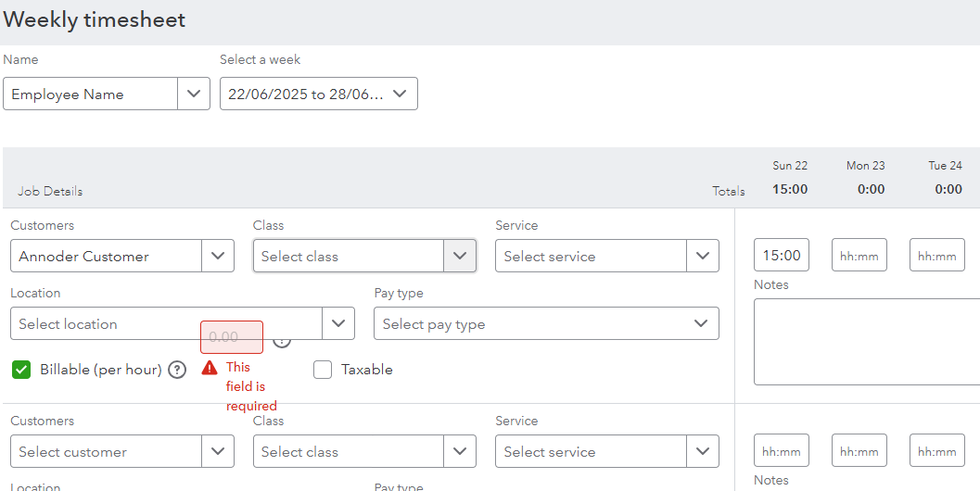Open the Annoder Customer dropdown chevron
The width and height of the screenshot is (980, 491).
click(218, 256)
